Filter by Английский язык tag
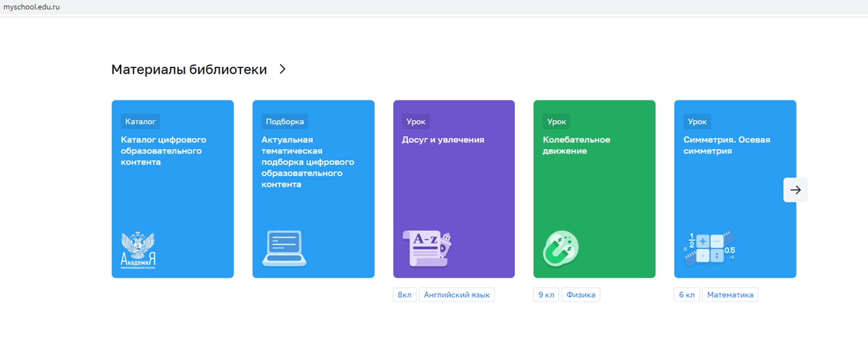Viewport: 868px width, 352px height. pyautogui.click(x=457, y=295)
